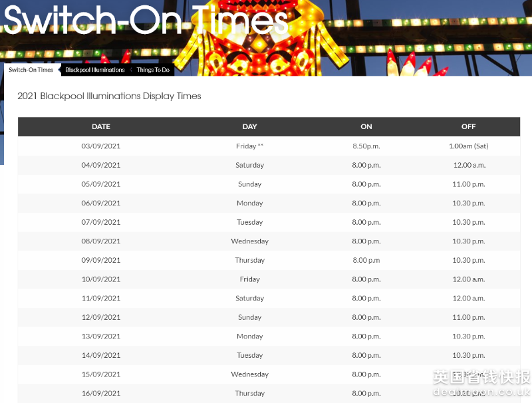Click the 11.00 p.m. off time for 12/09/2021
The image size is (532, 403).
469,317
